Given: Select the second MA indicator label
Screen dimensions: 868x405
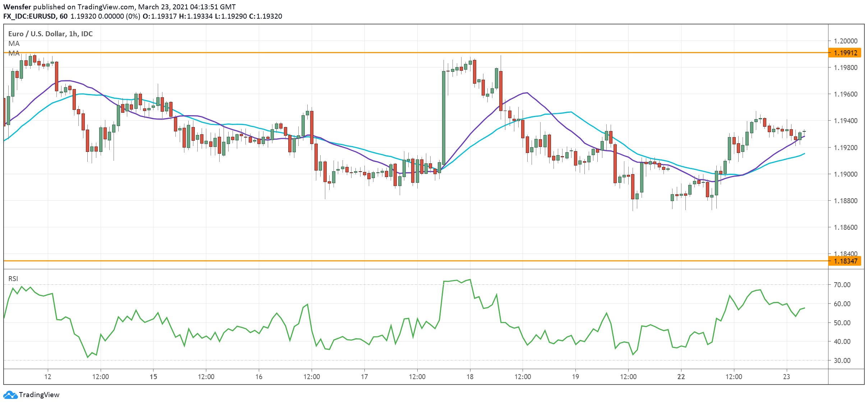Looking at the screenshot, I should click(14, 53).
